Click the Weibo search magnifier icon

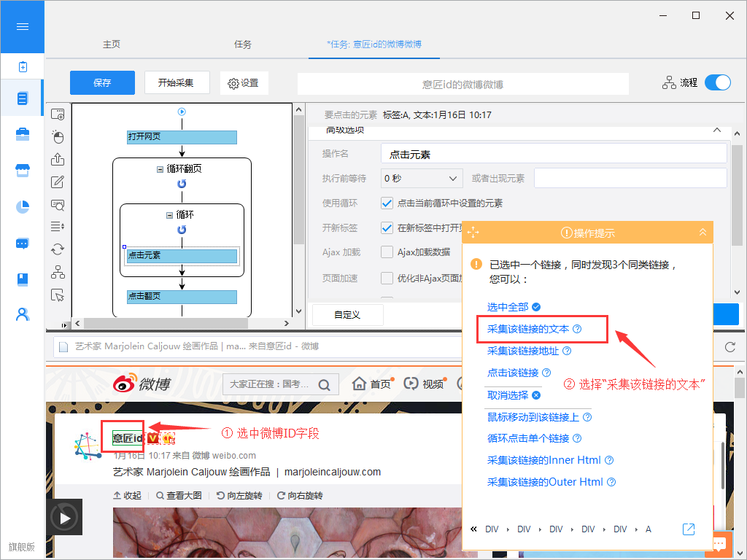[324, 385]
